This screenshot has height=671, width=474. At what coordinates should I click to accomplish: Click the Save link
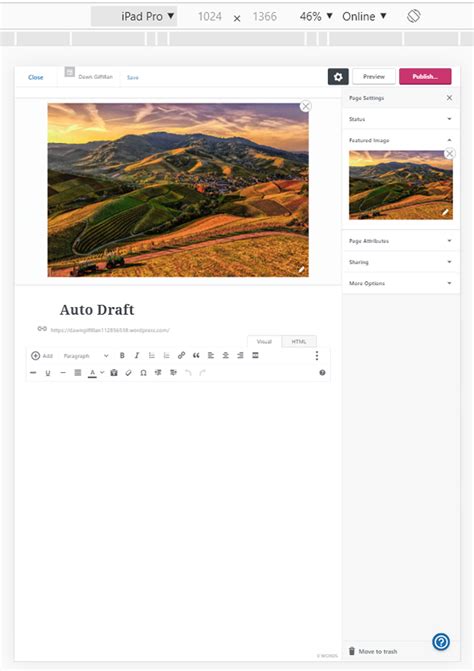coord(133,77)
